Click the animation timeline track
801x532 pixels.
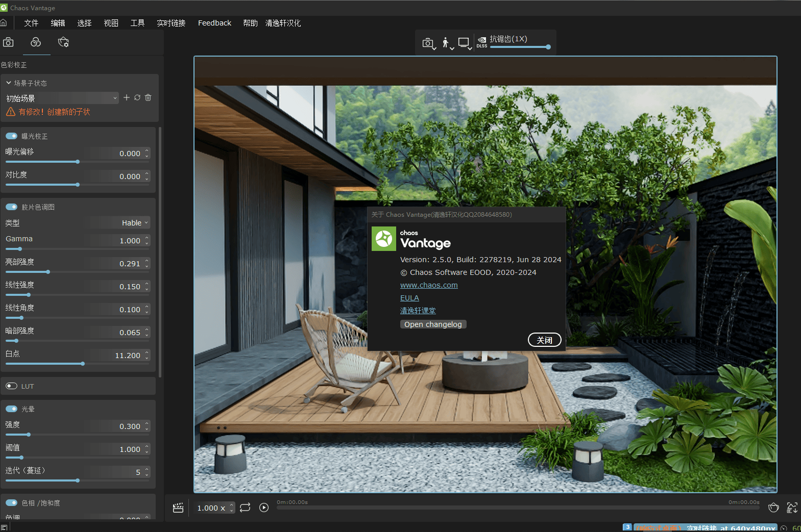(x=518, y=508)
